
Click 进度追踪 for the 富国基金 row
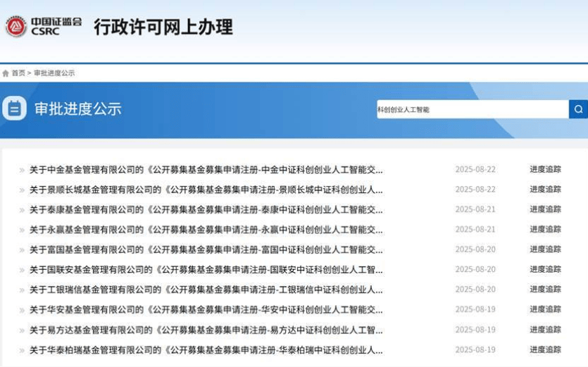point(545,249)
